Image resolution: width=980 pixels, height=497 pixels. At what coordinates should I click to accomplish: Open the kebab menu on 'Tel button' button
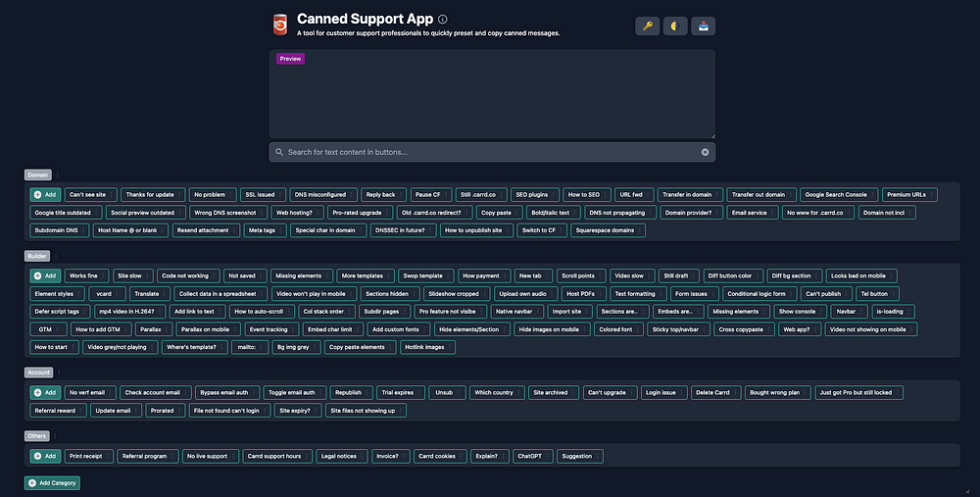point(893,293)
